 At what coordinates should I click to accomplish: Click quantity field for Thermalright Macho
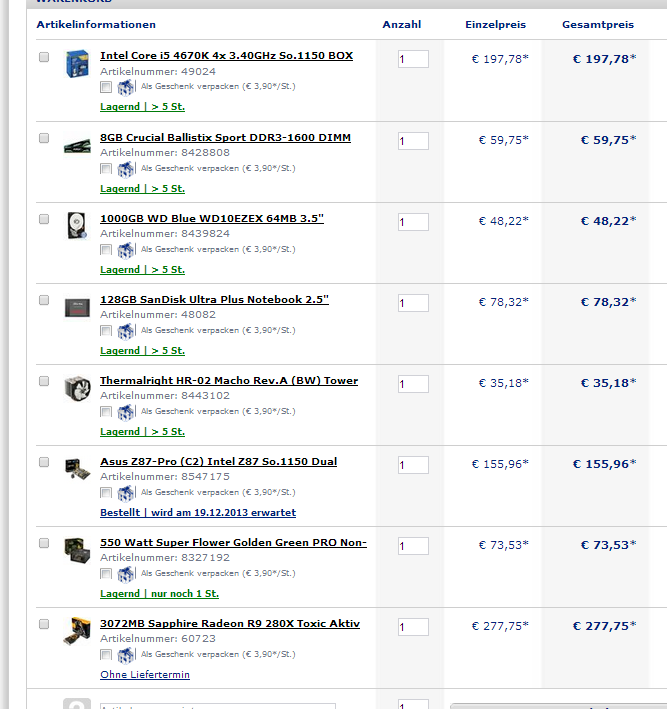[413, 384]
